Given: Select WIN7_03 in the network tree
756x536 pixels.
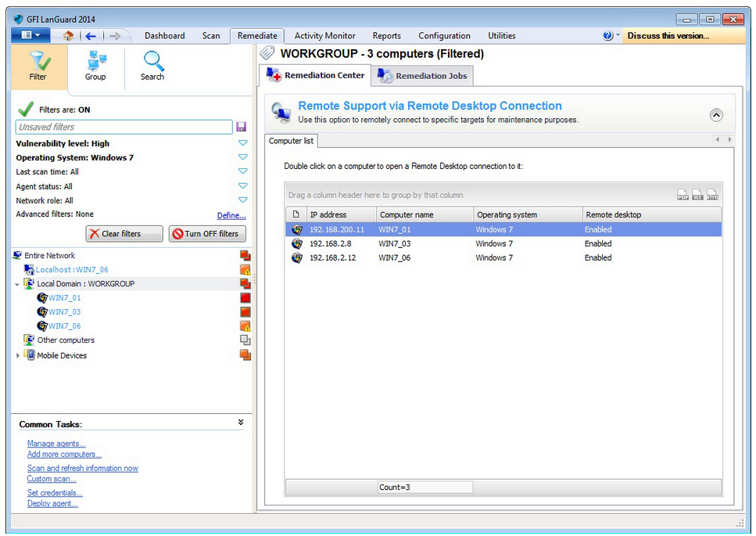Looking at the screenshot, I should tap(65, 312).
